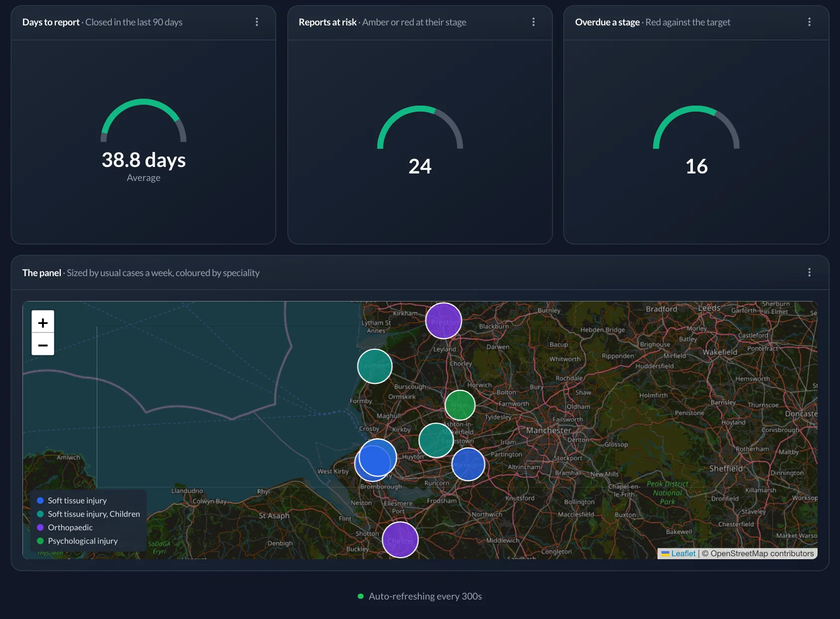Zoom out on the map
This screenshot has height=619, width=840.
(x=43, y=344)
